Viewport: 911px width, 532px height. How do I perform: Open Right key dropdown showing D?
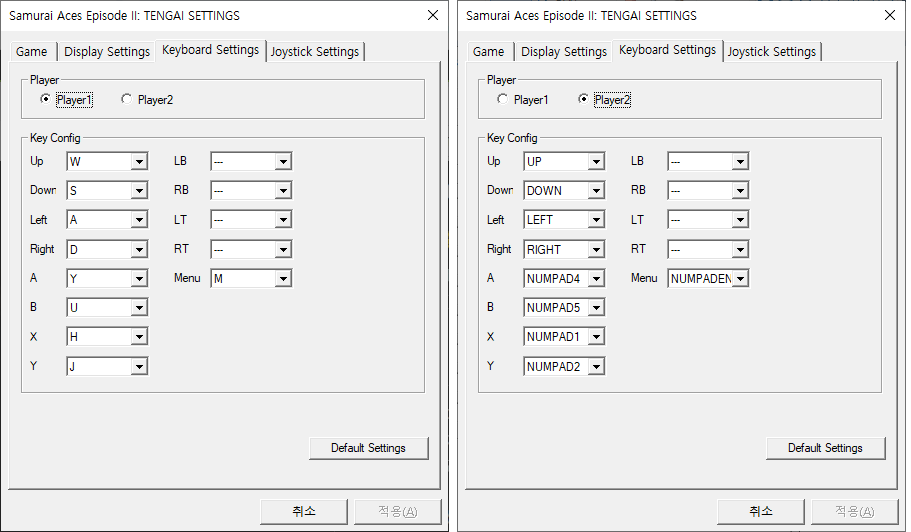107,249
